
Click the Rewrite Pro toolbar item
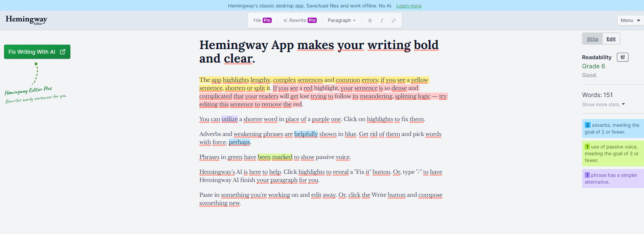tap(300, 20)
